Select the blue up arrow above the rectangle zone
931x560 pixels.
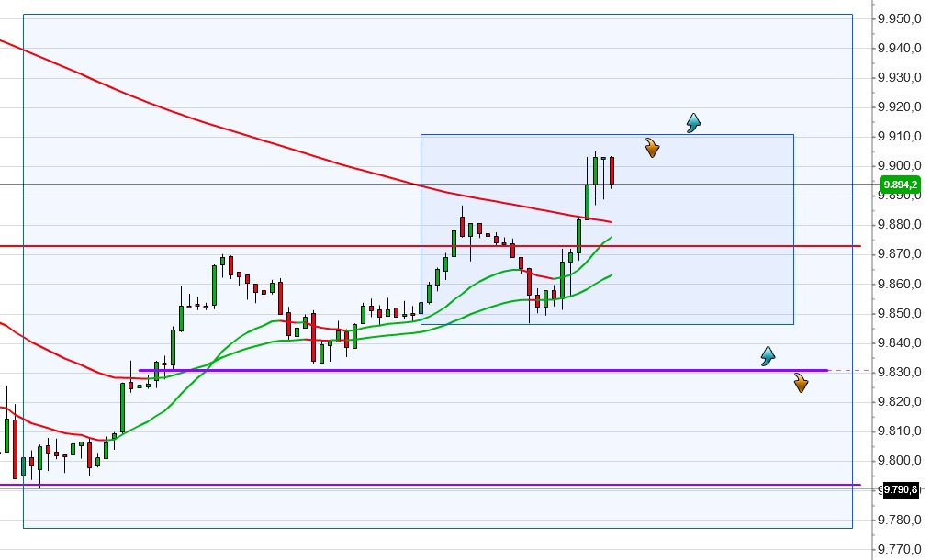pos(694,121)
